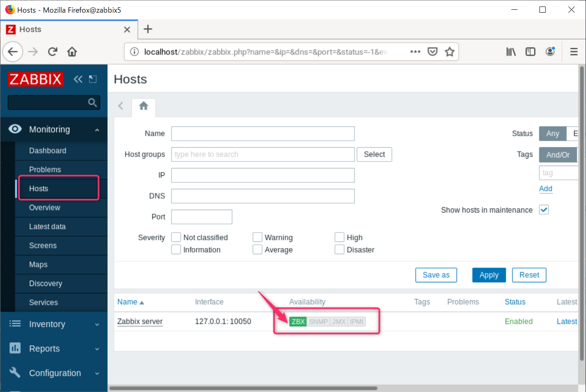586x392 pixels.
Task: Click the Firefox forward arrow button
Action: click(x=33, y=52)
